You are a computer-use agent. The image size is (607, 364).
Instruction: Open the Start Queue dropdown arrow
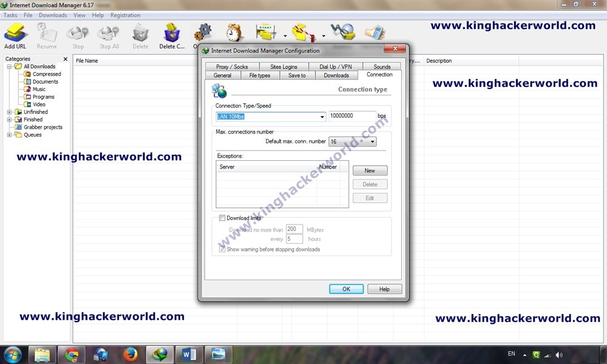pyautogui.click(x=285, y=36)
